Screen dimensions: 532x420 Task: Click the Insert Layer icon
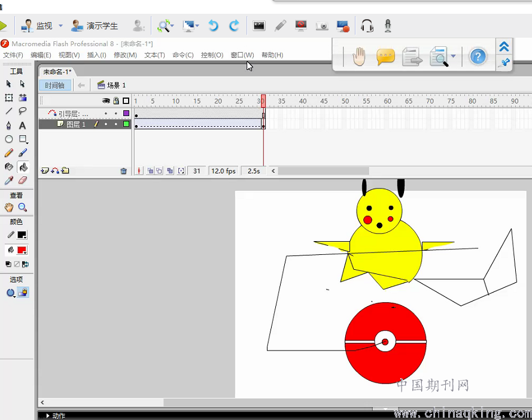coord(44,171)
